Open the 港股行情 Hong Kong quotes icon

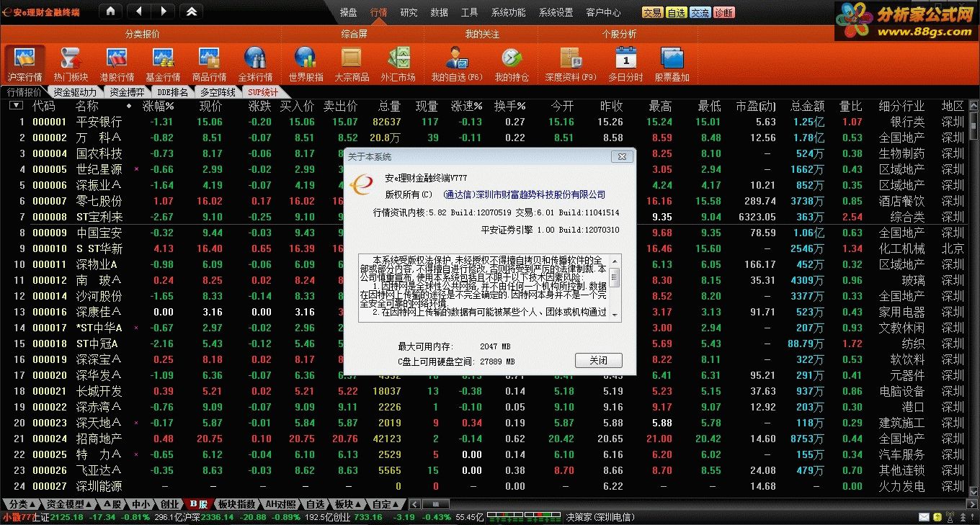pyautogui.click(x=117, y=63)
